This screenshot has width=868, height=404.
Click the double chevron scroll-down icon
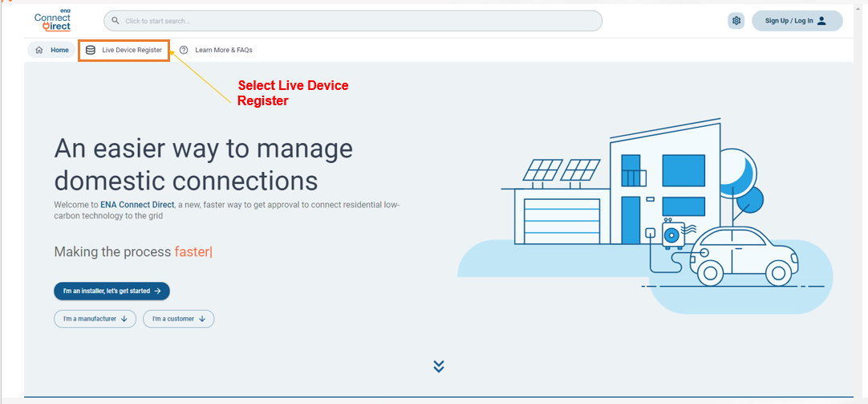439,366
